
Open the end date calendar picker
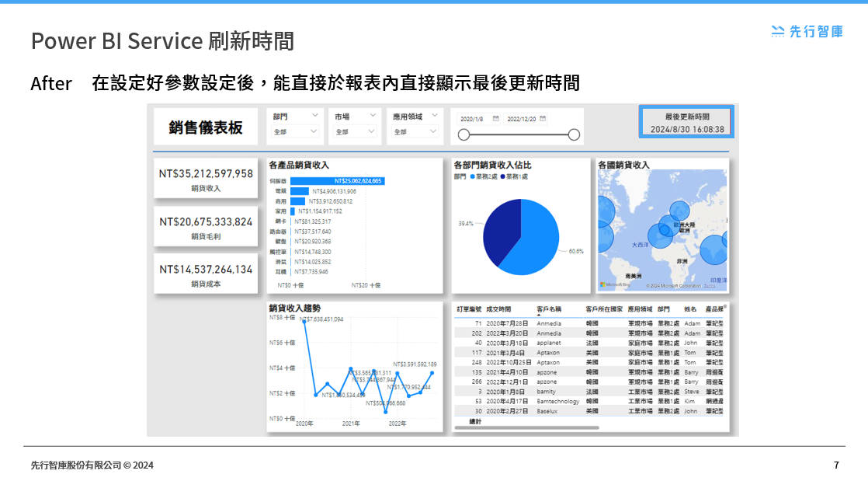coord(543,118)
